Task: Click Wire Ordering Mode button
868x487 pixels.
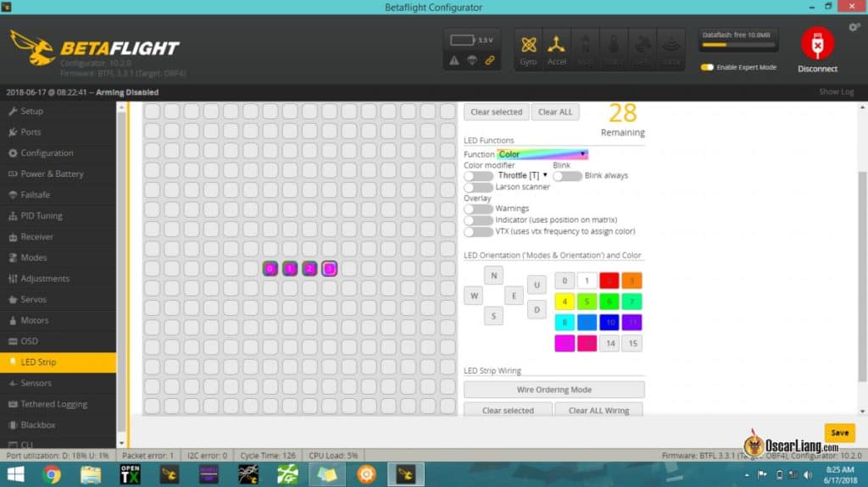Action: [554, 390]
